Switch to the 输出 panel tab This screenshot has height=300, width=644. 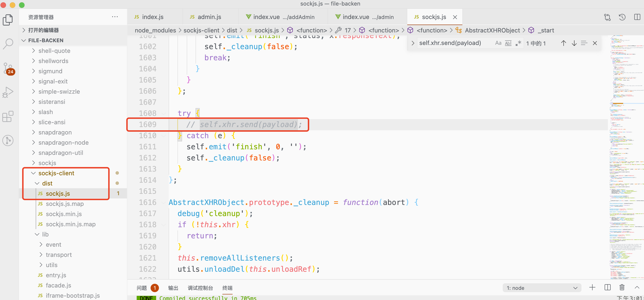[173, 288]
